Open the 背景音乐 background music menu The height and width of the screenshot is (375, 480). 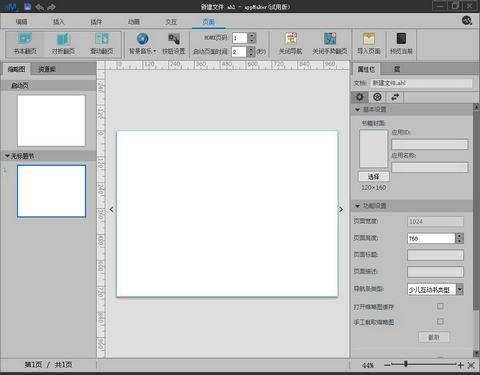point(143,44)
